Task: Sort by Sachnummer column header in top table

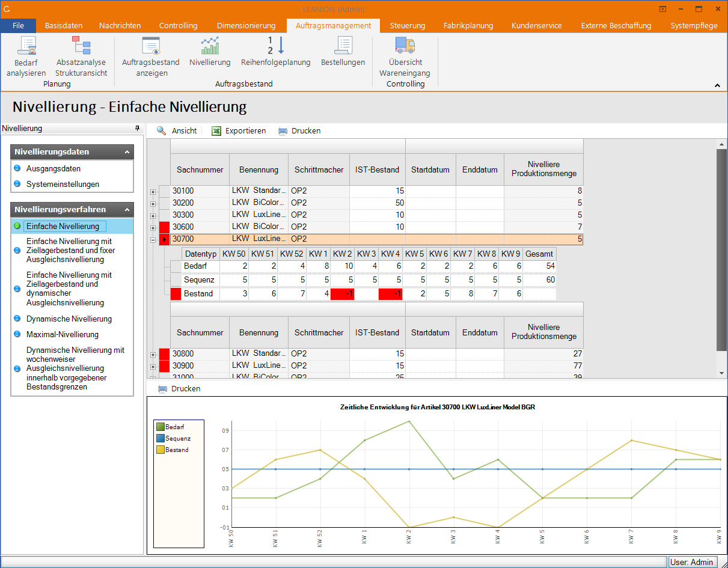Action: (200, 169)
